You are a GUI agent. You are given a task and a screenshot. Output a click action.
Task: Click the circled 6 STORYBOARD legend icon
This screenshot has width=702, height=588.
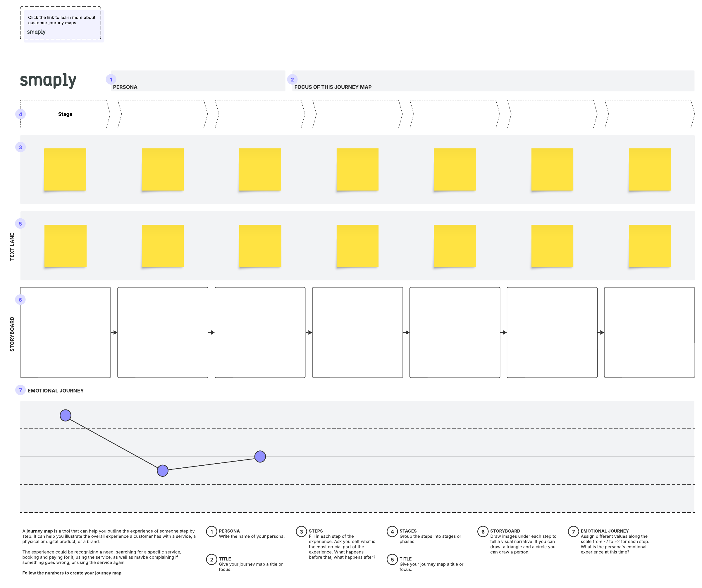click(483, 532)
